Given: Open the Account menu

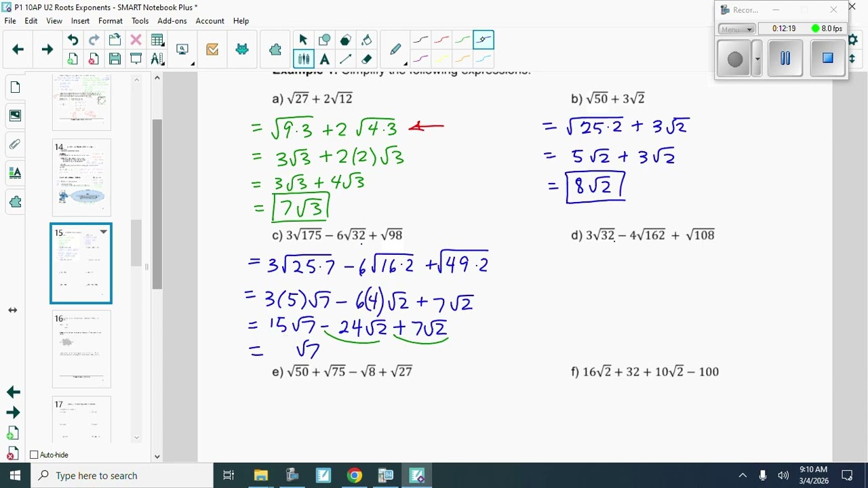Looking at the screenshot, I should tap(210, 21).
